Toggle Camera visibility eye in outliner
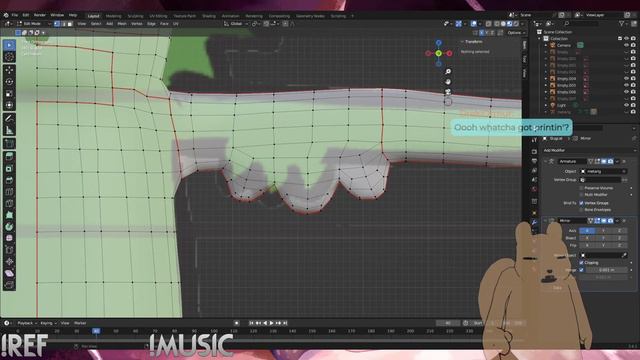Image resolution: width=640 pixels, height=360 pixels. pos(627,45)
